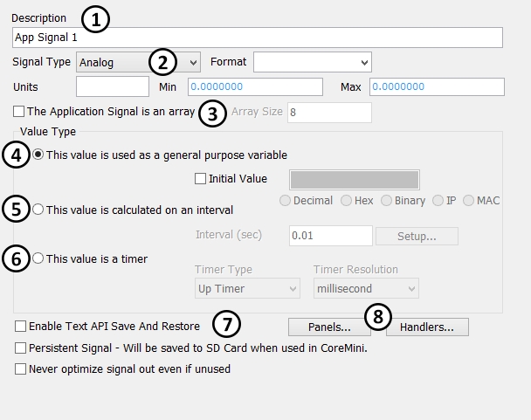Select general purpose variable radio option
This screenshot has height=420, width=531.
tap(38, 155)
